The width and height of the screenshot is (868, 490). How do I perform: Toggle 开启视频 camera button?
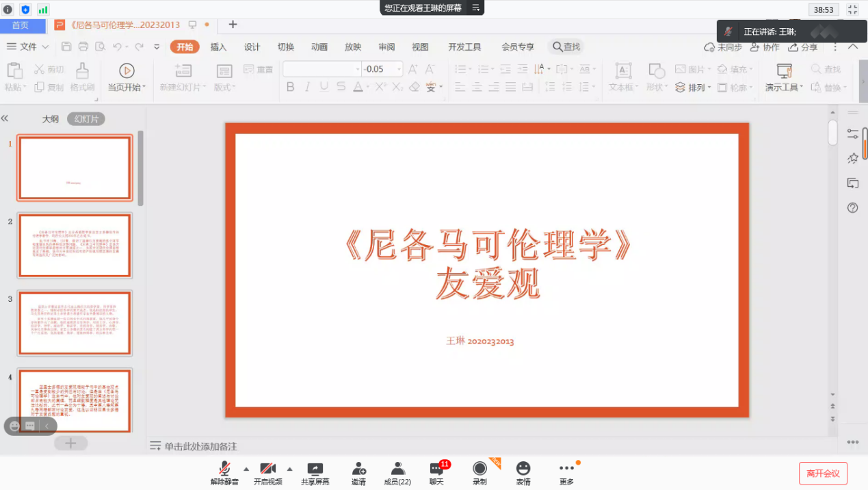click(267, 469)
